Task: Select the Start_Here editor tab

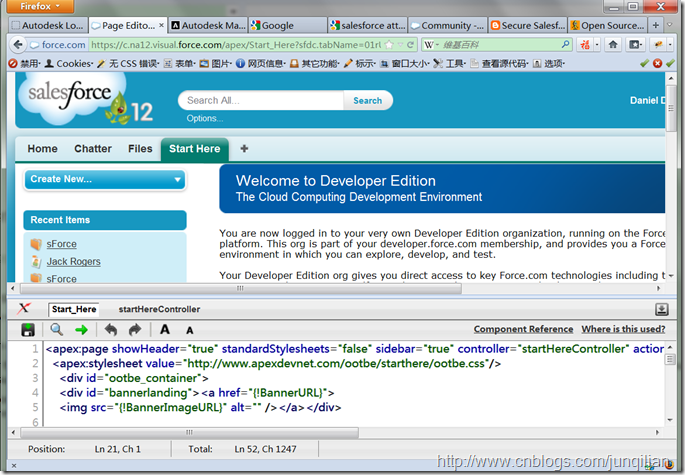Action: click(x=74, y=309)
